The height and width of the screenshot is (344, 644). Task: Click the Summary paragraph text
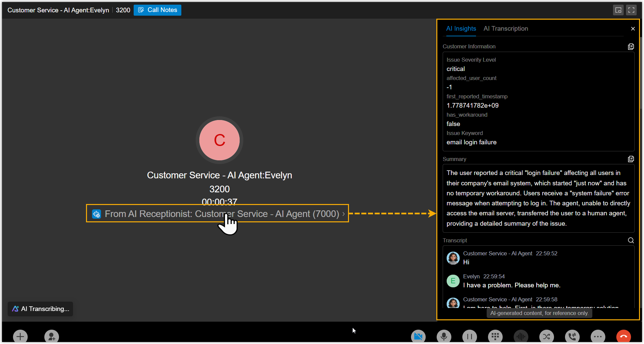[x=538, y=198]
